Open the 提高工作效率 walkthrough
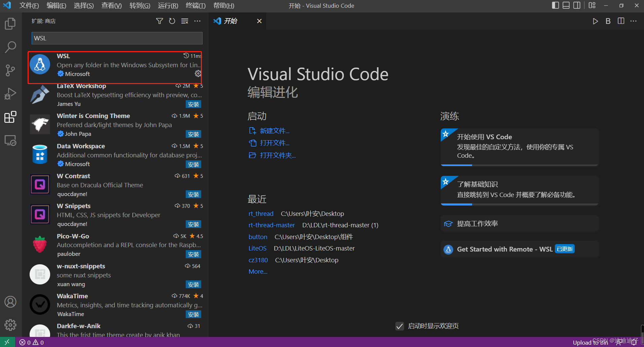 (x=519, y=224)
